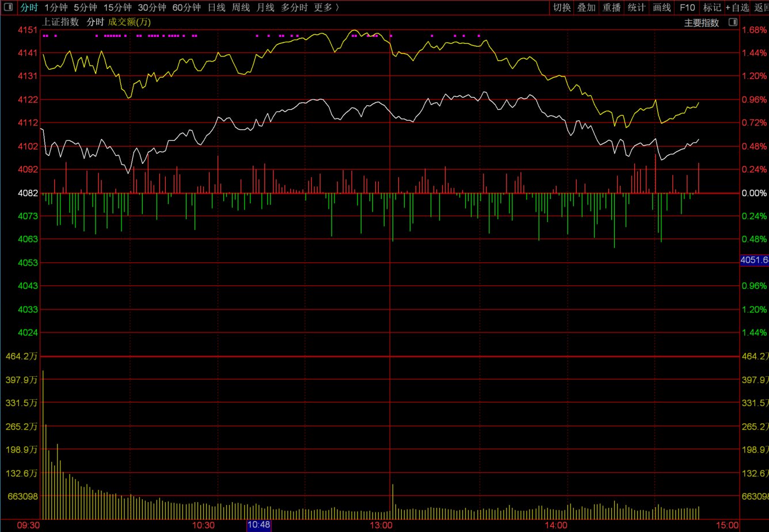
Task: Show the 60分钟 period chart
Action: 186,7
